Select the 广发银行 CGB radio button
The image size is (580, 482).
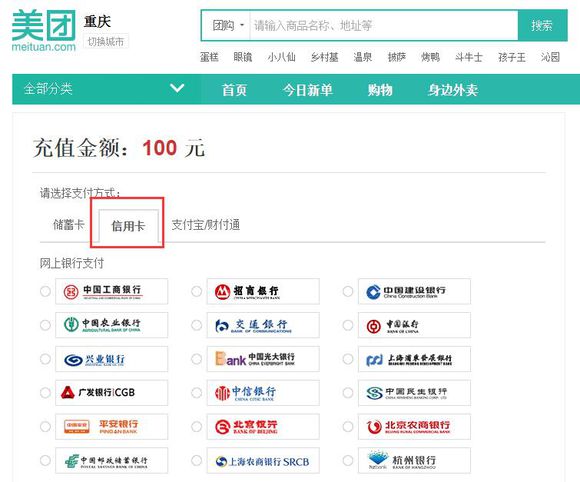coord(45,392)
